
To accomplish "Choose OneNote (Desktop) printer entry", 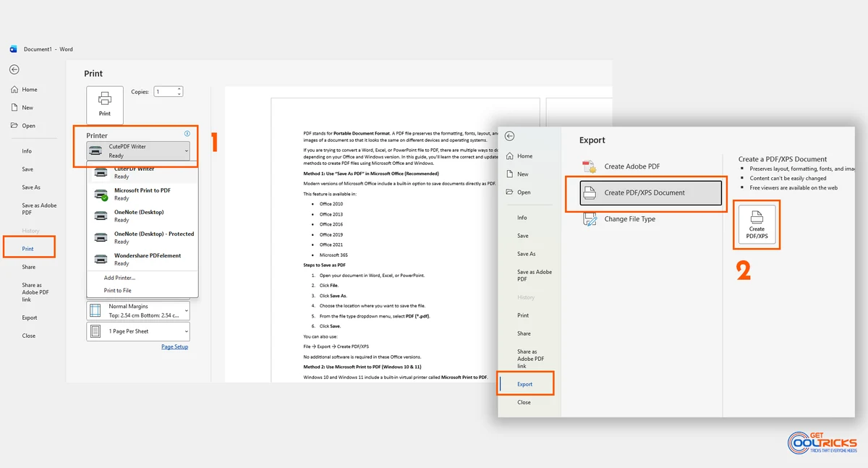I will click(x=142, y=216).
